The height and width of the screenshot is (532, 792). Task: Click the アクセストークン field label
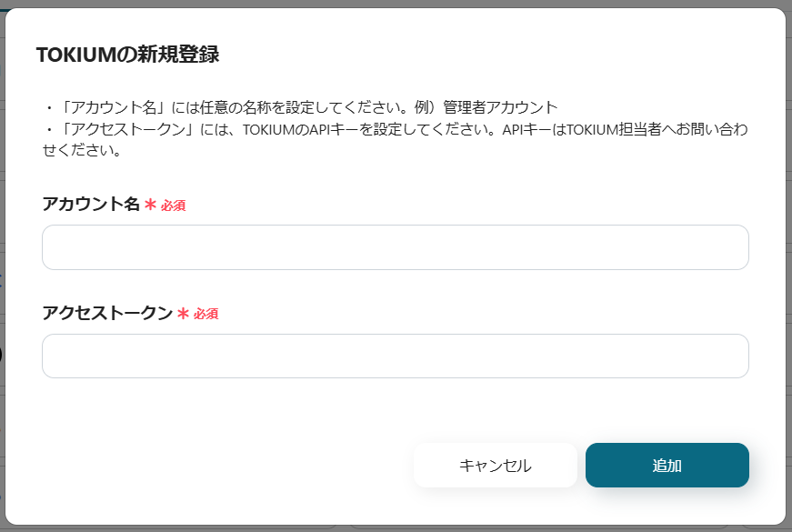tap(106, 314)
